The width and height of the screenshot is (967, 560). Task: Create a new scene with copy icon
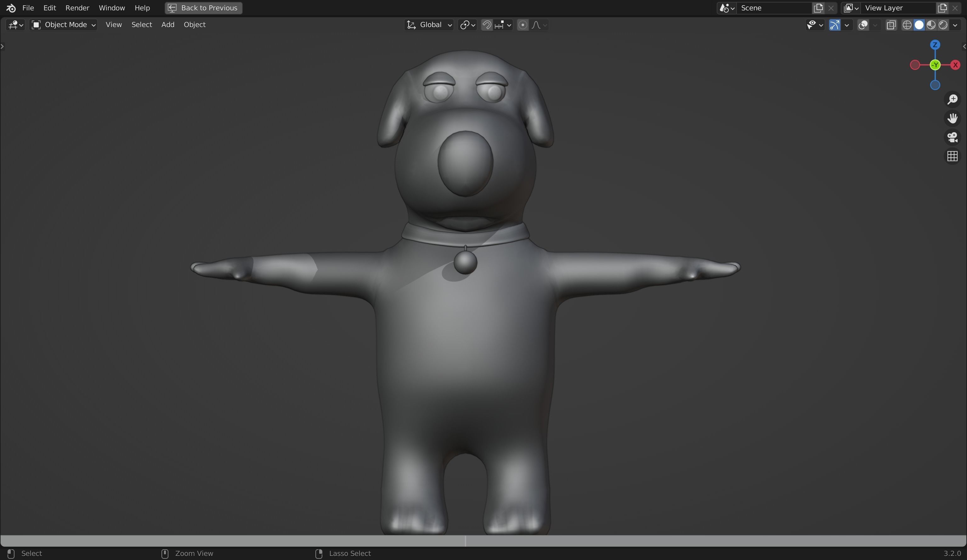coord(818,8)
